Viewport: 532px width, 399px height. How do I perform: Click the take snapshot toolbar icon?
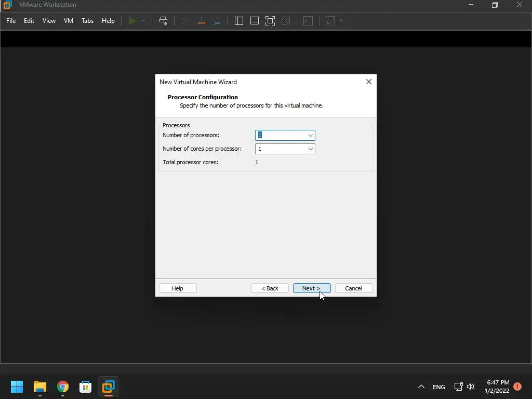click(x=184, y=21)
